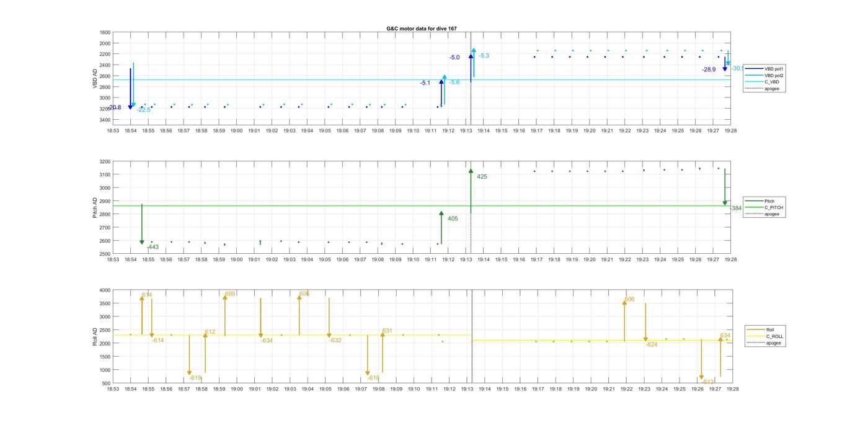868x430 pixels.
Task: Click the '500' tick on Roll AD axis
Action: tap(107, 383)
